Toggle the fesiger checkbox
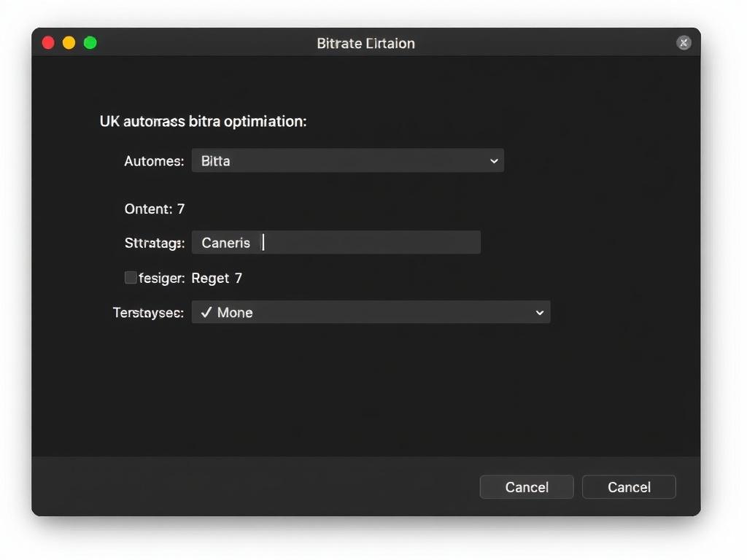 (131, 277)
